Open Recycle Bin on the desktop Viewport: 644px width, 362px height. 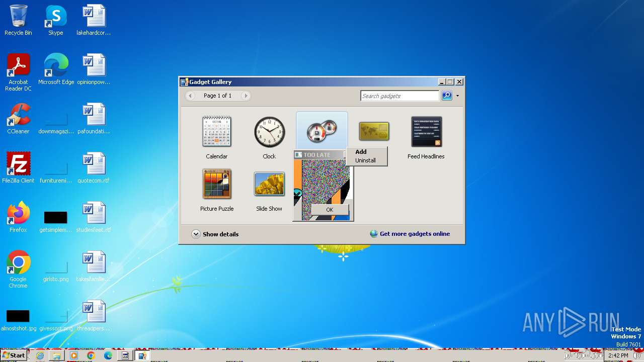(18, 21)
